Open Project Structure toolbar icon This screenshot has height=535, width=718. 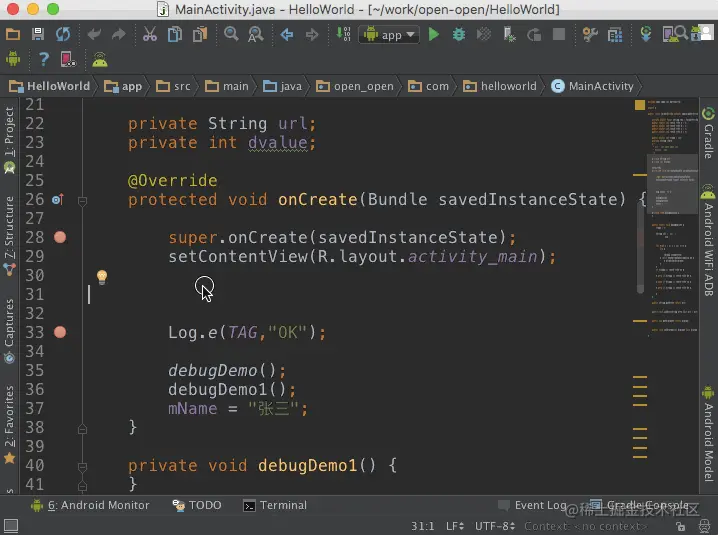coord(615,34)
